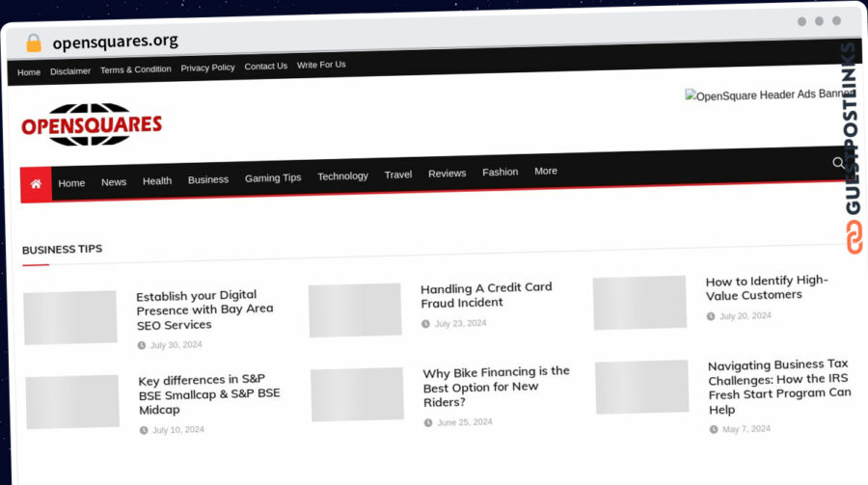
Task: Click thumbnail for Bike Financing article
Action: coord(357,394)
